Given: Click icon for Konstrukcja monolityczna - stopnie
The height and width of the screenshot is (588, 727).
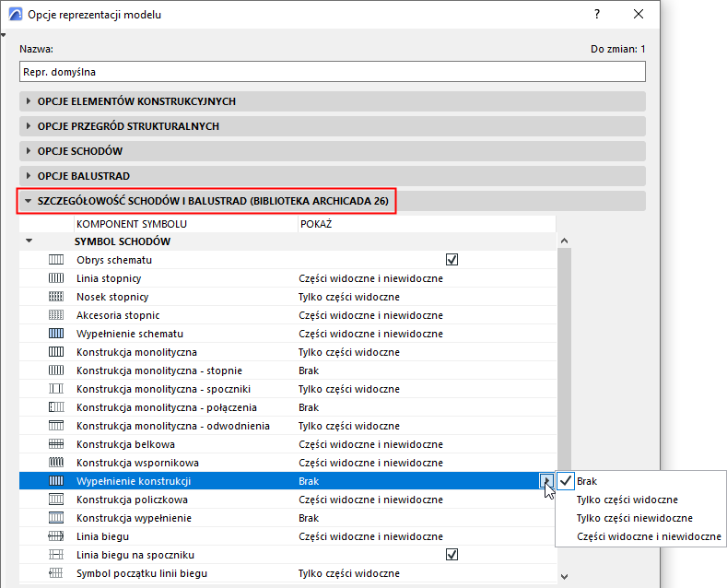Looking at the screenshot, I should point(56,370).
